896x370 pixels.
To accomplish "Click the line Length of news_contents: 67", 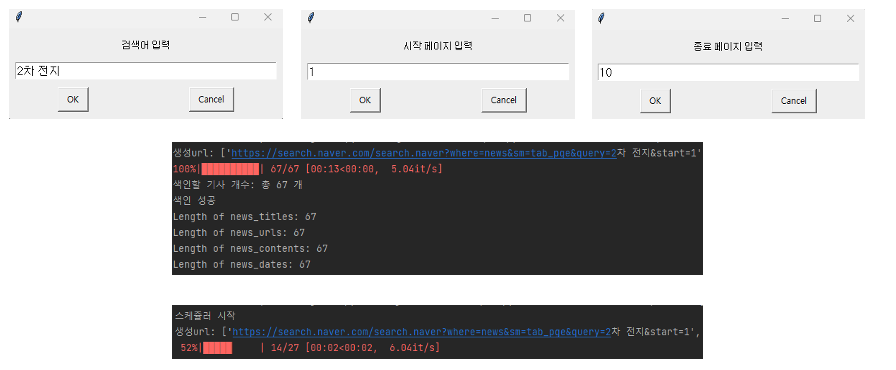I will (x=250, y=248).
